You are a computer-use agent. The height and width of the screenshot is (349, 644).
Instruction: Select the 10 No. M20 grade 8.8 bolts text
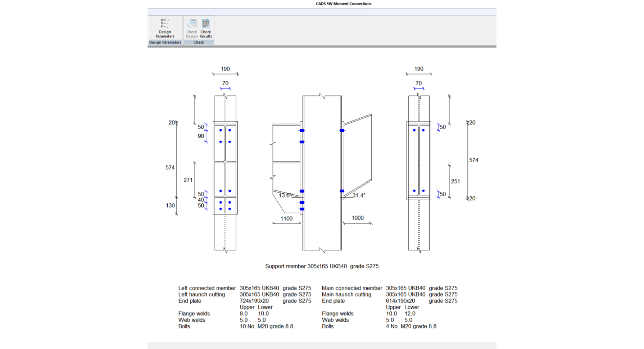point(266,326)
